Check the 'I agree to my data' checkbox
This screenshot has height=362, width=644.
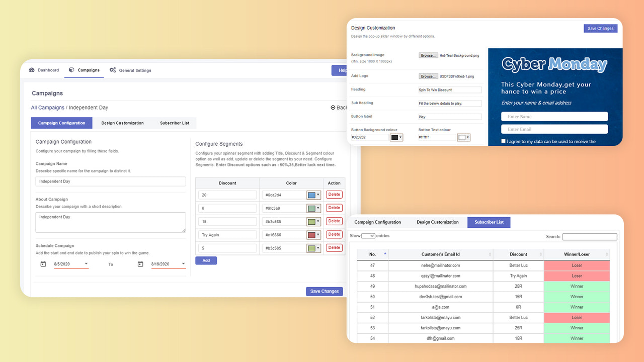[x=503, y=140]
